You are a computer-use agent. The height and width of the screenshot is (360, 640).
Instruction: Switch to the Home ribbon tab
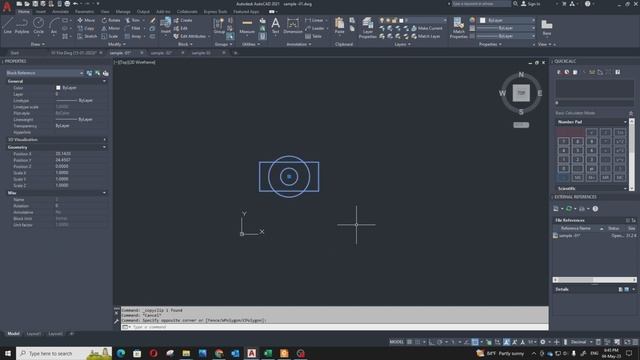coord(24,12)
